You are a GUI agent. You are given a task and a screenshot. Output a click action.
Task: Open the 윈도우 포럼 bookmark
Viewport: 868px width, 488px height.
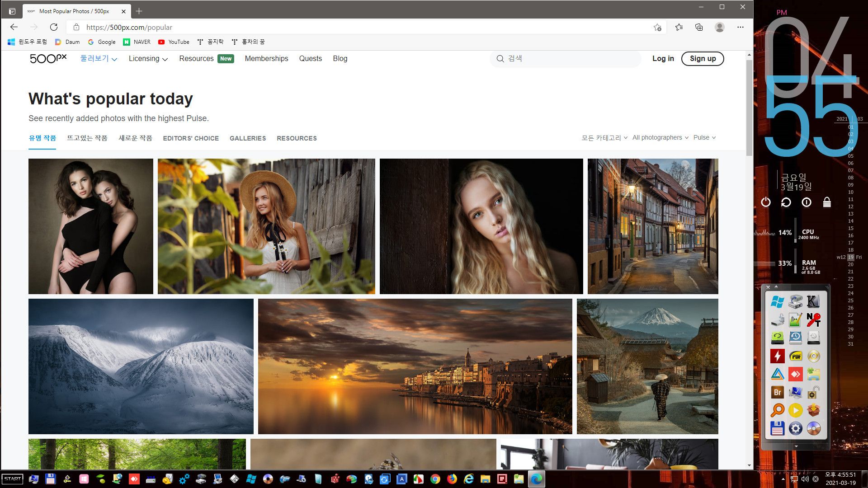(28, 42)
